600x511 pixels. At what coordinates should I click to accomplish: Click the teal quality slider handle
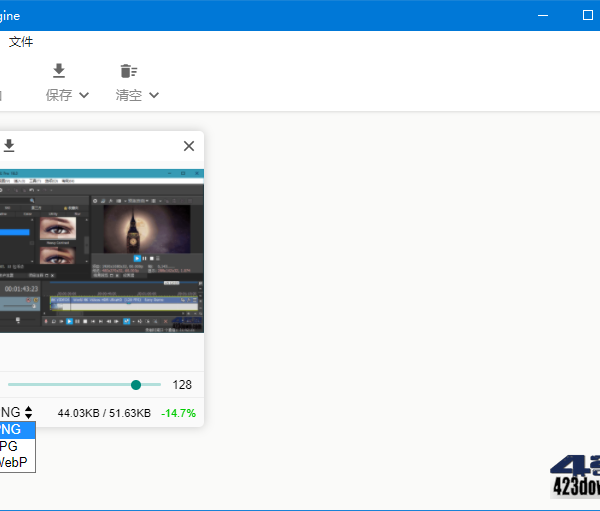coord(136,385)
